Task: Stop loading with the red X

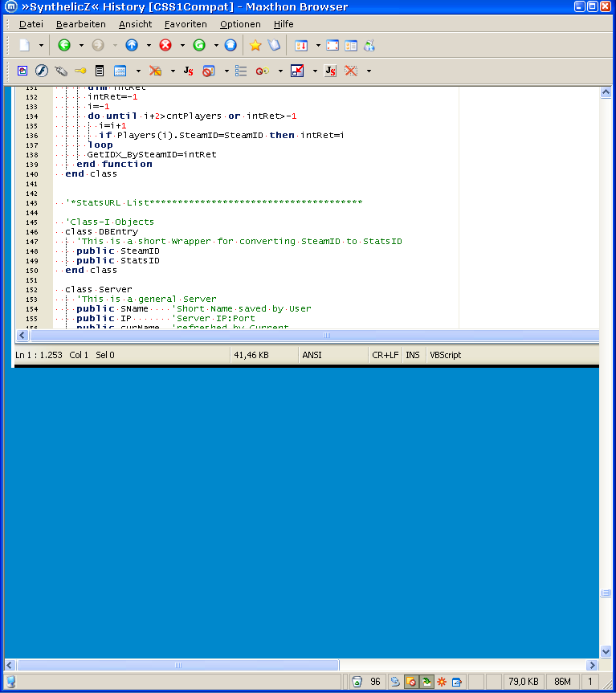Action: tap(165, 45)
